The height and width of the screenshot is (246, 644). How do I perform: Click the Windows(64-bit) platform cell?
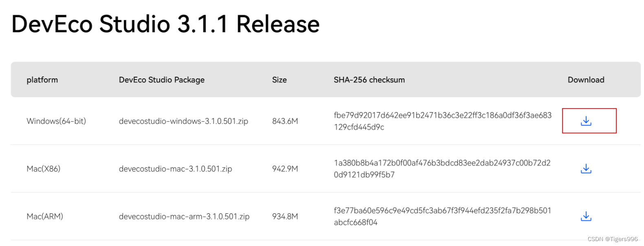tap(56, 121)
